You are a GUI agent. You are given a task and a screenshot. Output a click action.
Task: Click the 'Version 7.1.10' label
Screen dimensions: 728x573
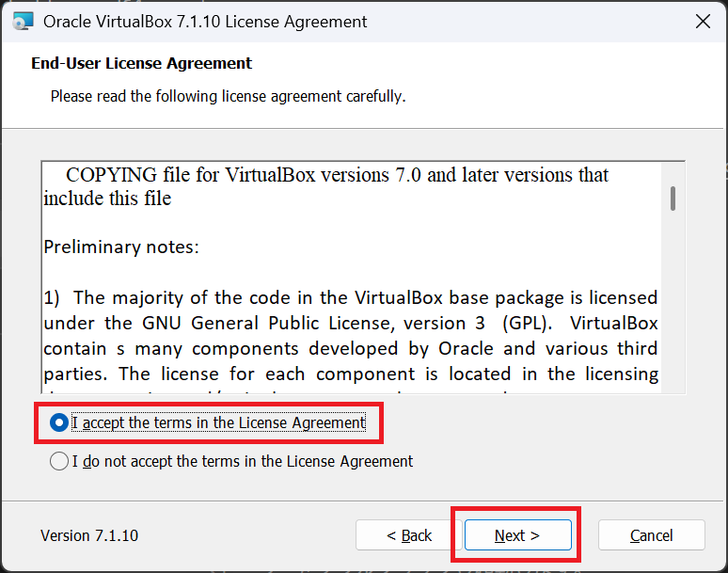coord(89,535)
